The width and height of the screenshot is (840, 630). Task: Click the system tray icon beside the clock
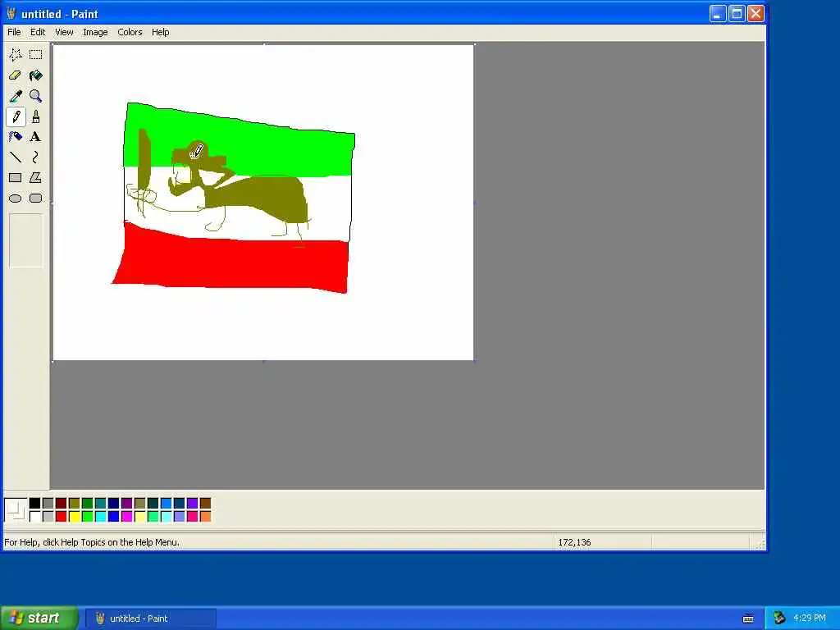tap(779, 619)
